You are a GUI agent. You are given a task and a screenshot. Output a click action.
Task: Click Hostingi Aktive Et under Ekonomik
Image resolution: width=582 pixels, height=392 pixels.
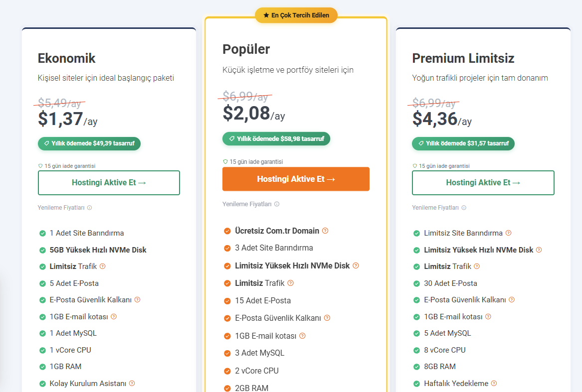click(109, 183)
